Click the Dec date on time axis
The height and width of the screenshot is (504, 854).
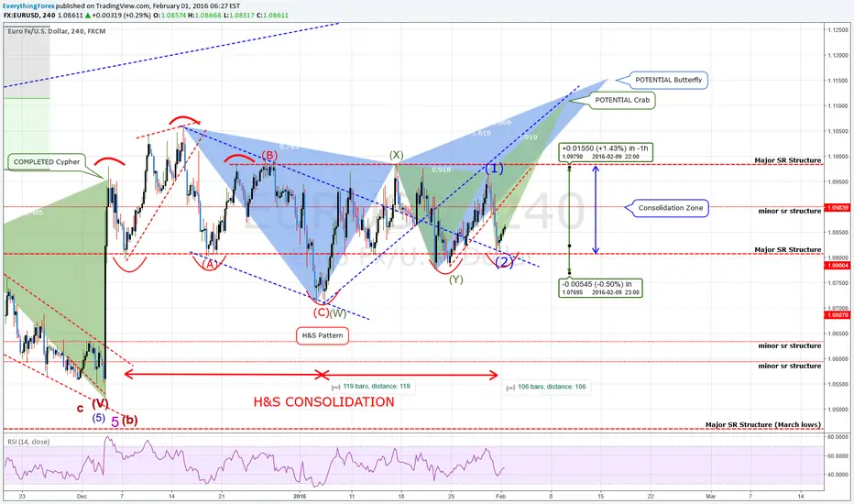coord(82,497)
